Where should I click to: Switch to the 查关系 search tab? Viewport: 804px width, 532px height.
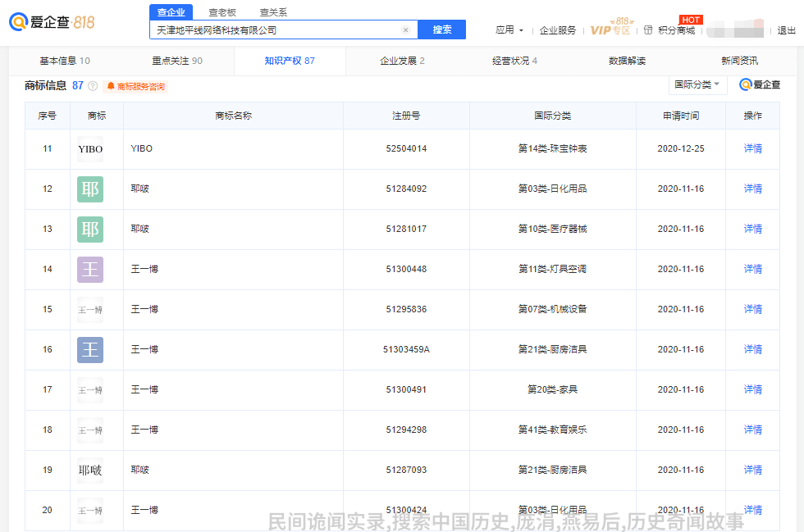click(x=273, y=11)
